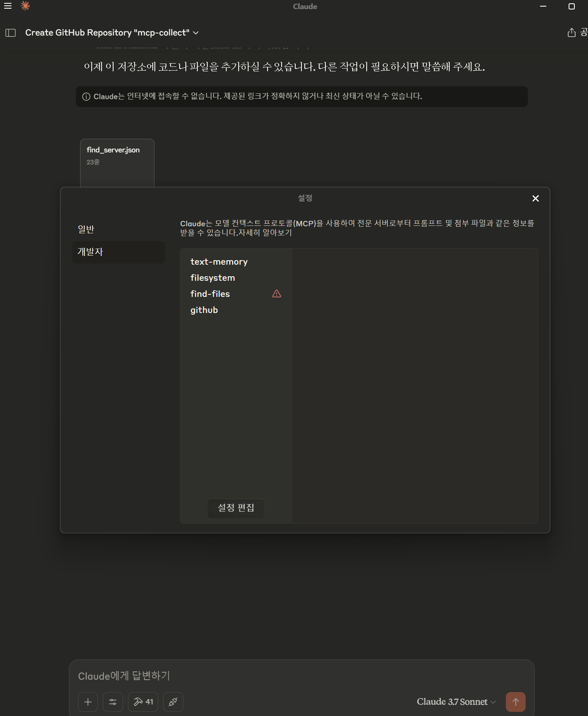This screenshot has width=588, height=716.
Task: Close the 설정 dialog with X
Action: pyautogui.click(x=536, y=199)
